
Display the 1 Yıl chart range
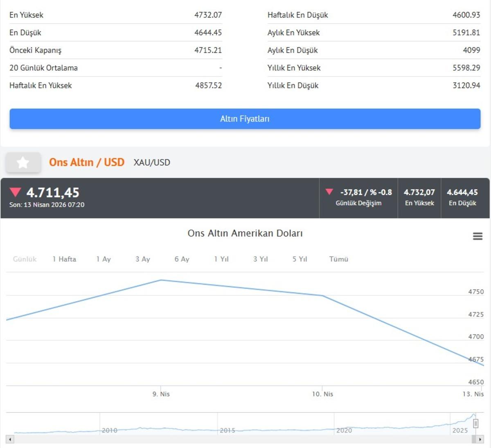tap(221, 259)
